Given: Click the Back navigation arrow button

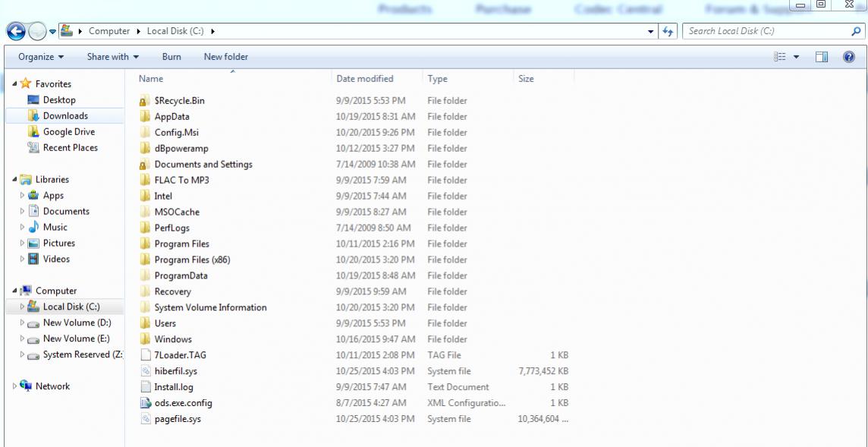Looking at the screenshot, I should pos(17,31).
